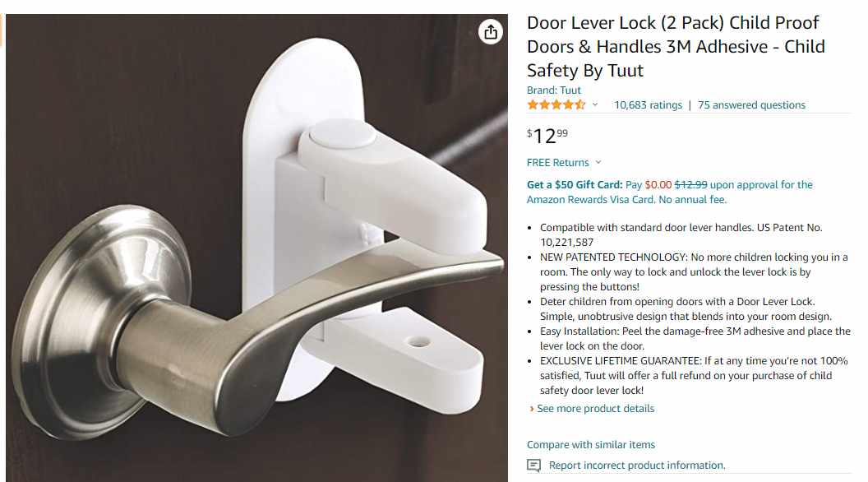
Task: Open Compare with similar items
Action: (x=591, y=444)
